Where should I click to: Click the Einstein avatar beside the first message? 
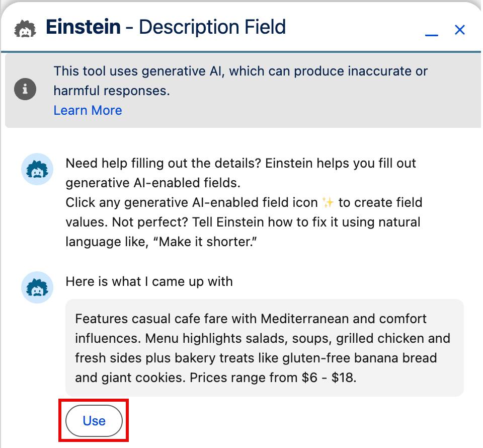[37, 170]
